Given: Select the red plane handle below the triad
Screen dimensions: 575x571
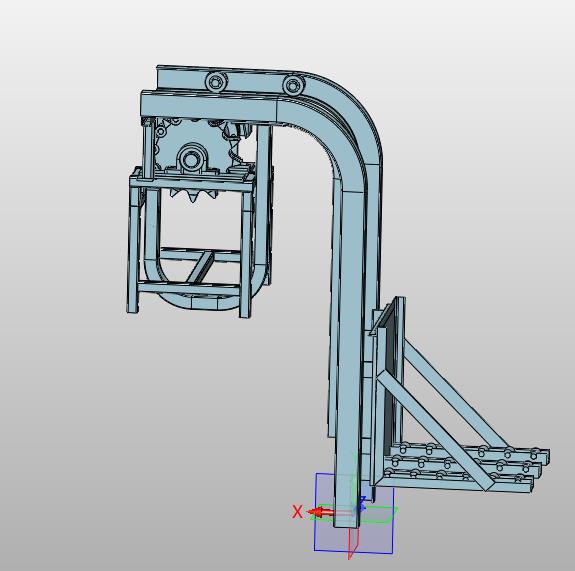Looking at the screenshot, I should click(353, 543).
